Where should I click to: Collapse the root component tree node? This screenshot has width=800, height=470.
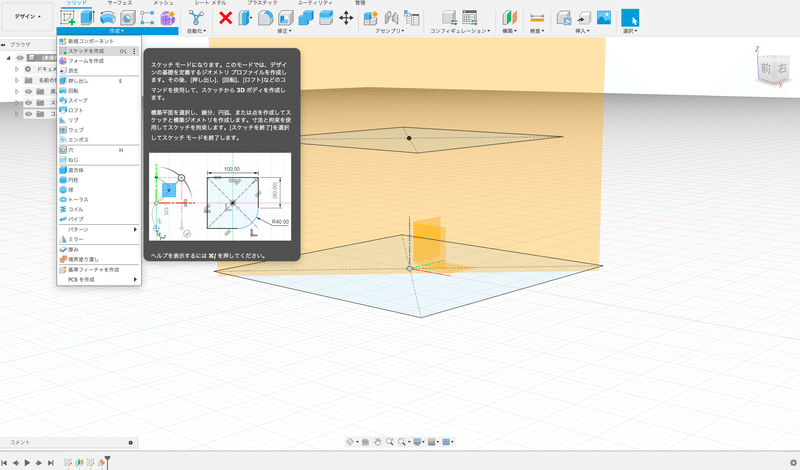[x=8, y=58]
